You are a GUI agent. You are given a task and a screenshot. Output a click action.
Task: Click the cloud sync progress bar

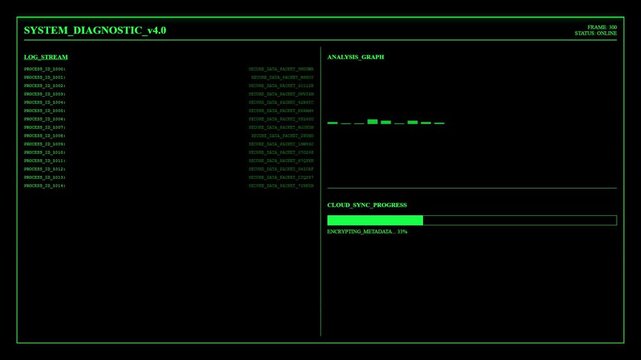tap(472, 220)
